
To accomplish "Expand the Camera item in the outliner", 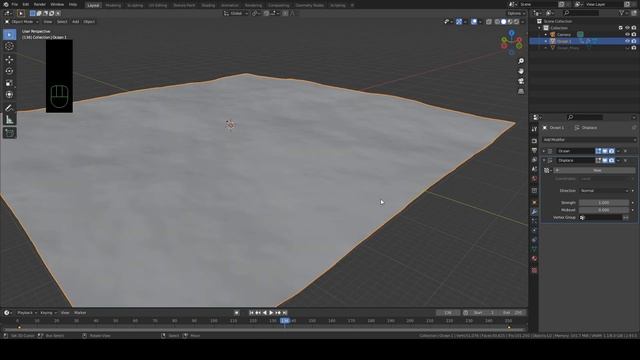I will click(x=546, y=35).
